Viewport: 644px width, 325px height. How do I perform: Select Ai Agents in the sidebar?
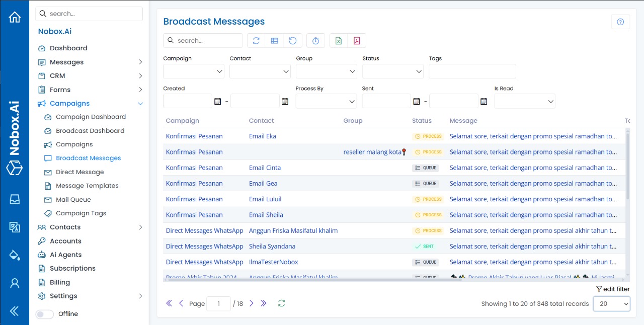(65, 255)
